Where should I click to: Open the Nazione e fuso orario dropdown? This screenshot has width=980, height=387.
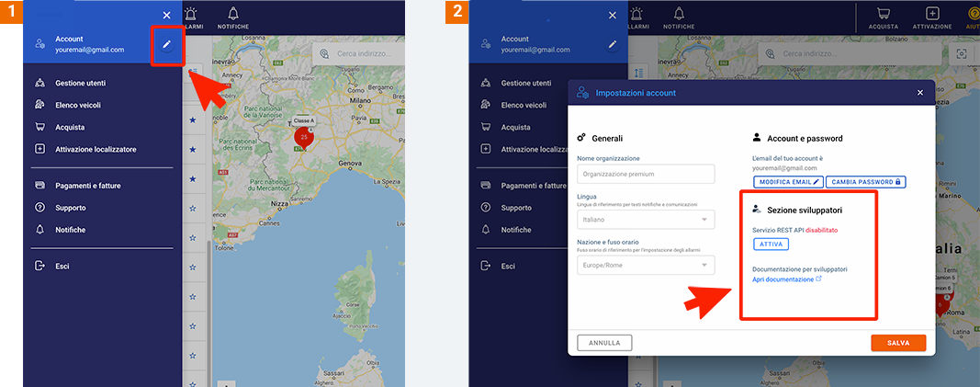[x=646, y=265]
